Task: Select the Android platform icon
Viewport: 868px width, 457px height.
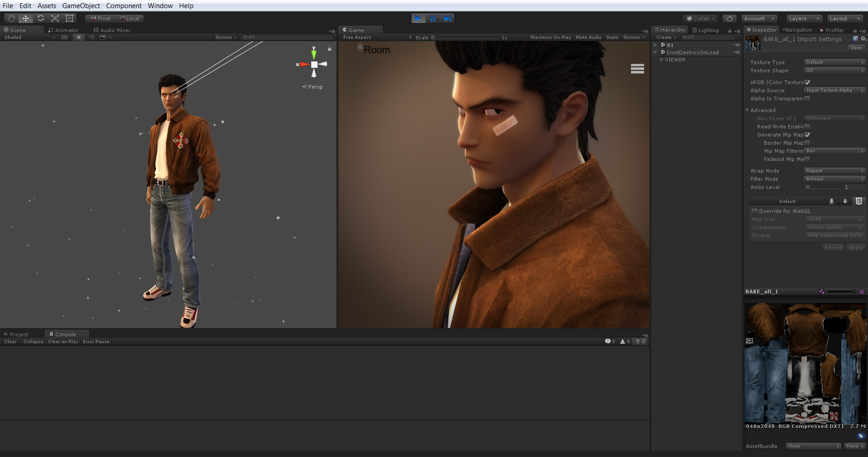Action: [x=845, y=201]
